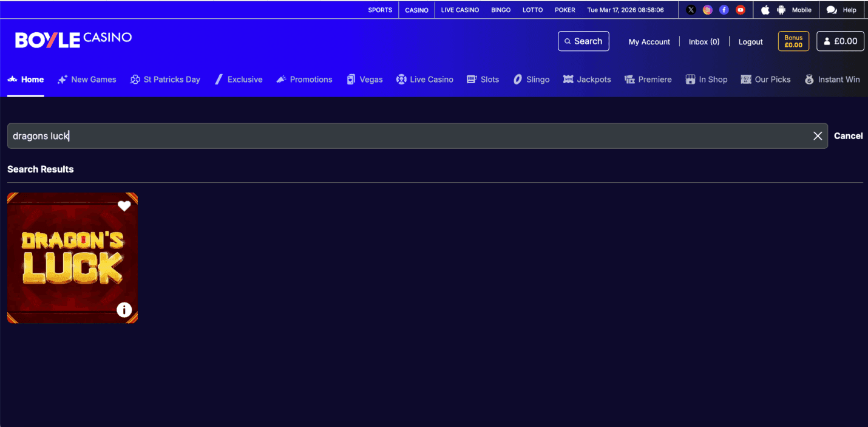Open the Slots category tab
Viewport: 868px width, 427px height.
click(483, 80)
